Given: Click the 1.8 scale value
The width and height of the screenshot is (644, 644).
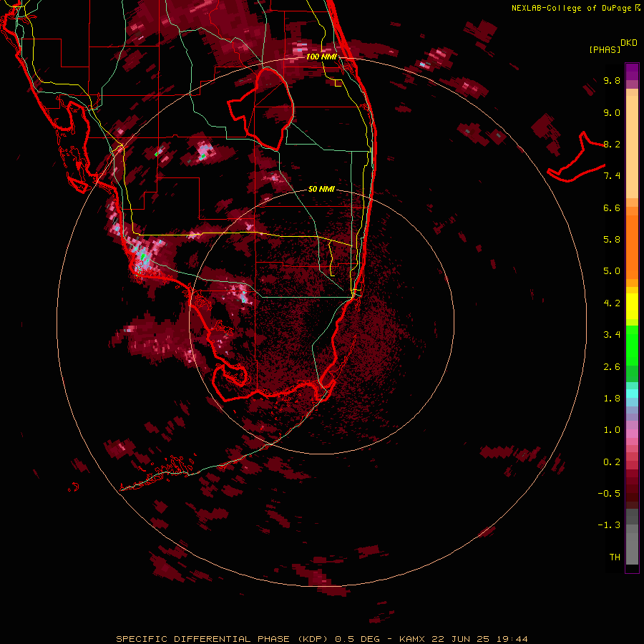Looking at the screenshot, I should tap(612, 399).
